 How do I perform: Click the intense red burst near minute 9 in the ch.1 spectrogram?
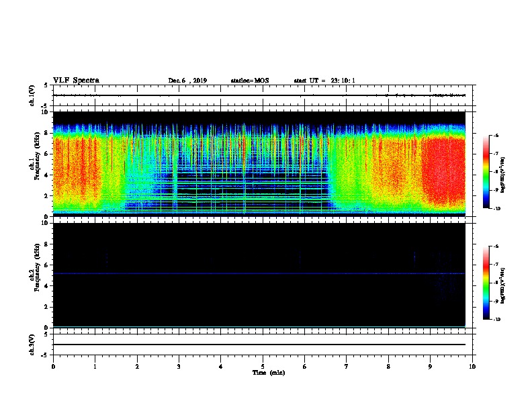pyautogui.click(x=443, y=169)
